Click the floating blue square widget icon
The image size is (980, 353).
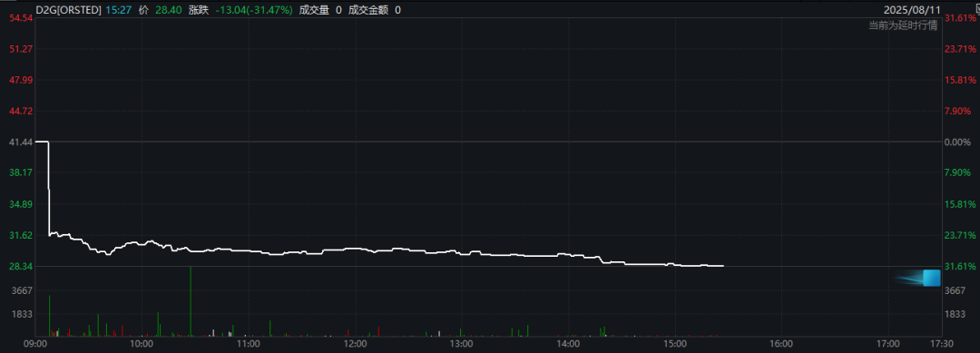[932, 278]
